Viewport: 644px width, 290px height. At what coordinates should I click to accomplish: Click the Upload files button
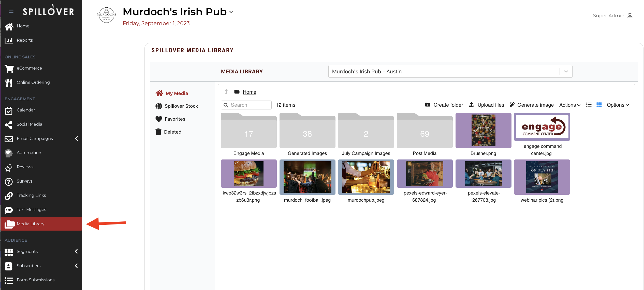pos(486,105)
